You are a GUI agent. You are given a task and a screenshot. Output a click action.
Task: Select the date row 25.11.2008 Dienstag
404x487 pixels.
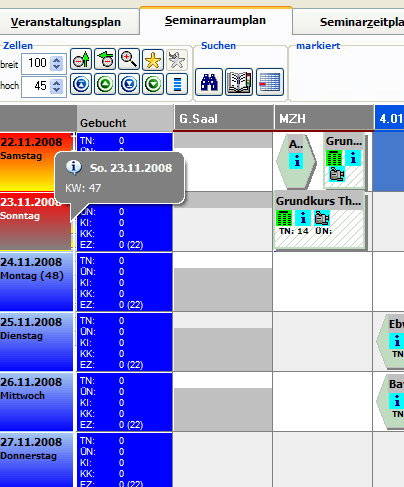pos(36,342)
